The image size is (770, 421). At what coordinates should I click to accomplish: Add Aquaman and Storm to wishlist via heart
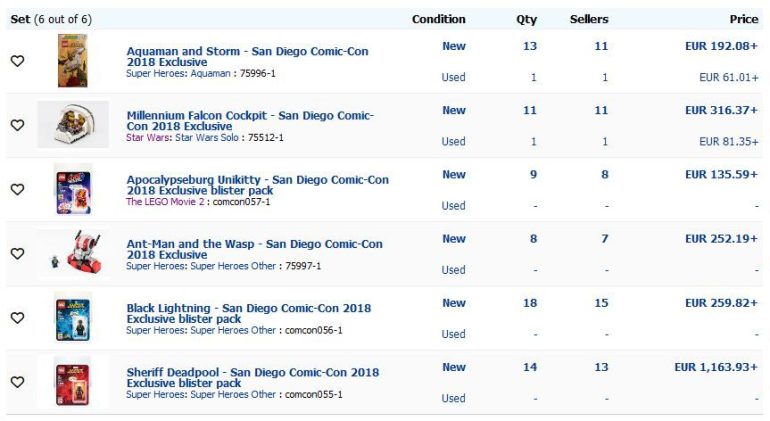tap(17, 61)
